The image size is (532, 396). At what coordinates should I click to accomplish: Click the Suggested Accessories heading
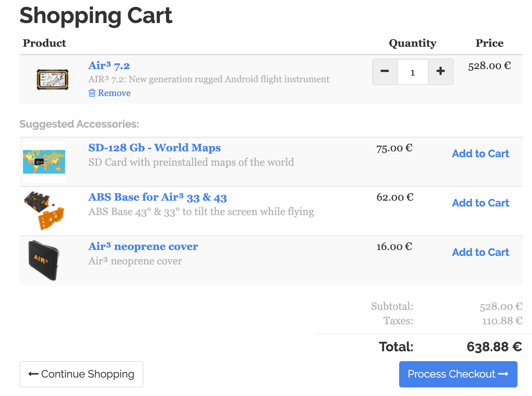click(79, 124)
